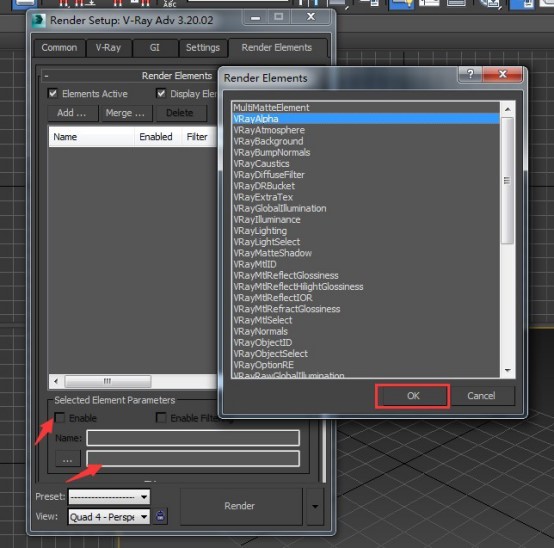Screen dimensions: 554x548
Task: Select VRayCaustics in the list
Action: click(366, 164)
